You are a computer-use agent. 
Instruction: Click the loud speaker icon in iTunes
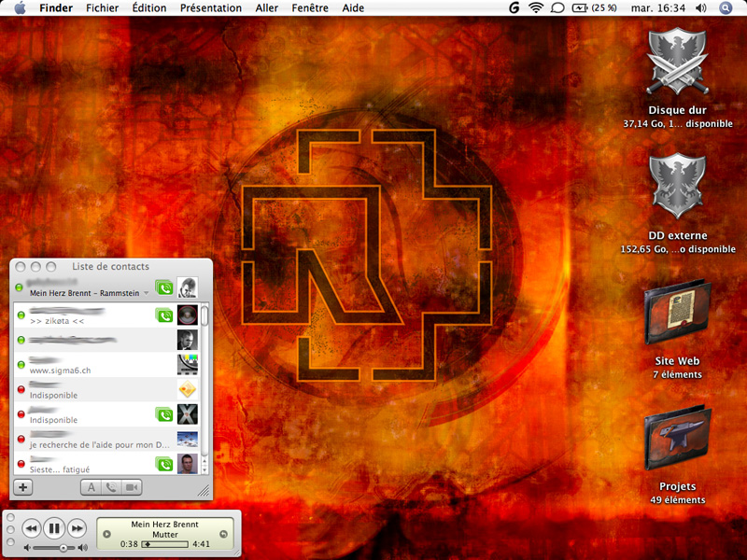(83, 548)
